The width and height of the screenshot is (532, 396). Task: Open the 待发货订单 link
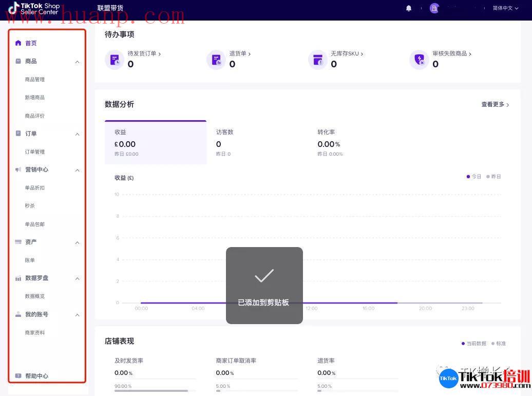pyautogui.click(x=144, y=53)
